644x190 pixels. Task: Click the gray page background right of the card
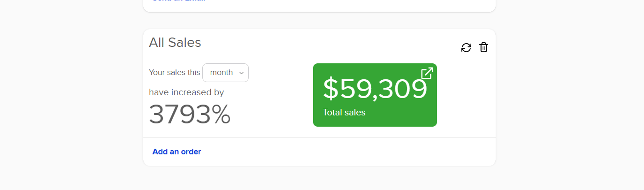point(568,94)
